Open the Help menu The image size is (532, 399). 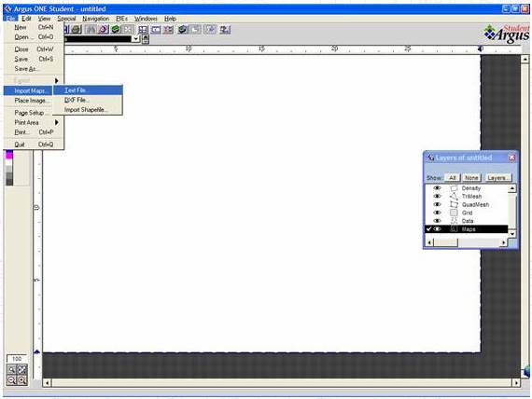[170, 19]
